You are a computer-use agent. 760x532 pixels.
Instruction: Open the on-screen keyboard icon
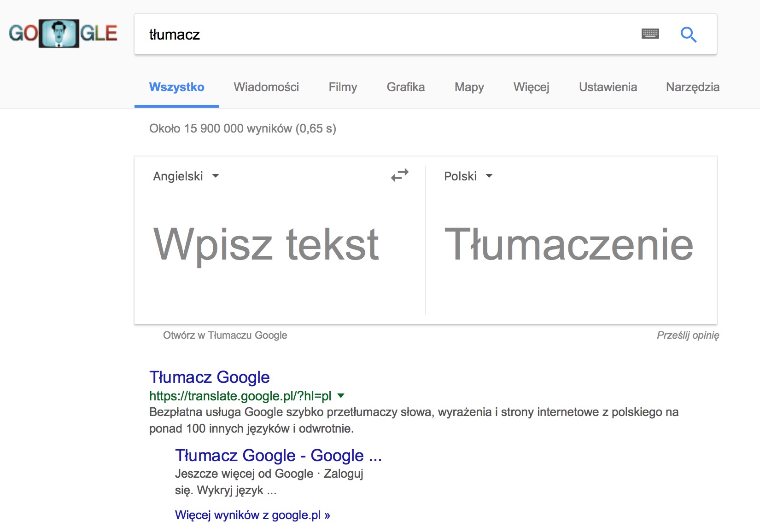(x=650, y=34)
